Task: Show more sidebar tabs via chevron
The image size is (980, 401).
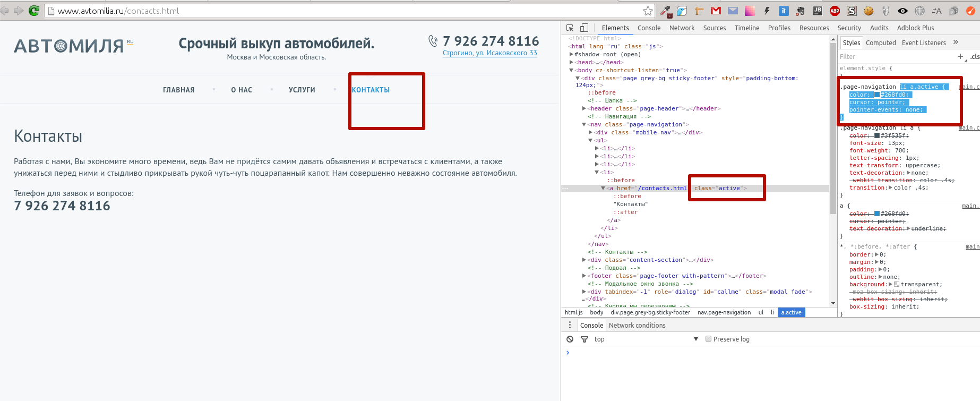Action: (x=956, y=42)
